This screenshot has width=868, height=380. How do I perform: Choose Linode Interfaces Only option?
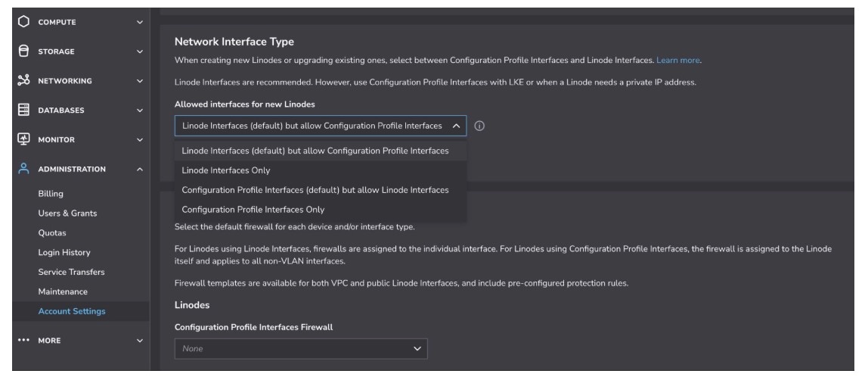click(x=321, y=170)
